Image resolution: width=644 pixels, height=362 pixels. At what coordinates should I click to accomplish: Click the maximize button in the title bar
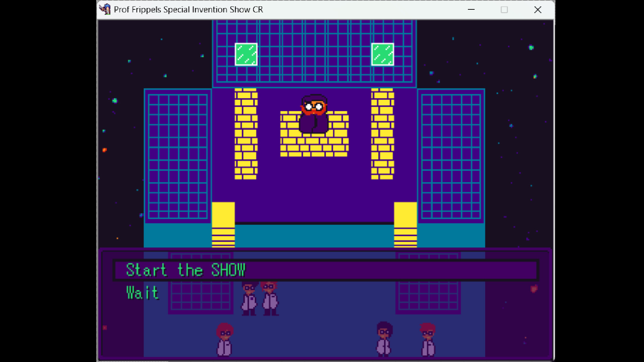504,10
